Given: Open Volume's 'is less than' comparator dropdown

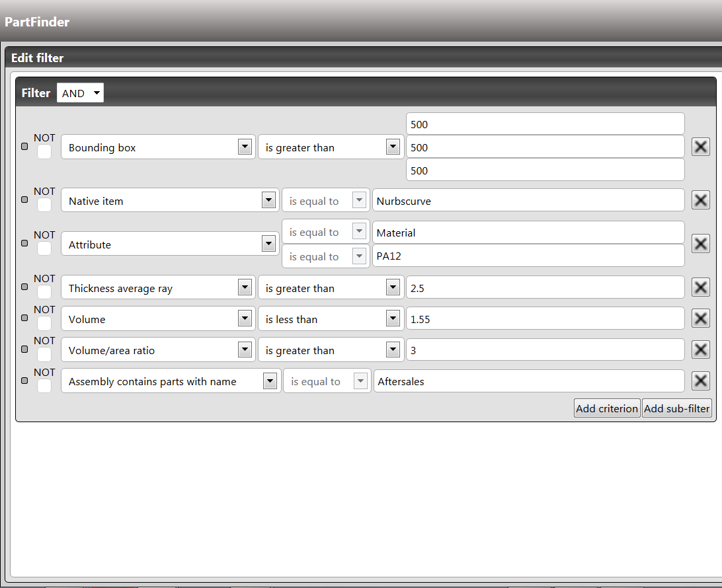Looking at the screenshot, I should pyautogui.click(x=393, y=319).
